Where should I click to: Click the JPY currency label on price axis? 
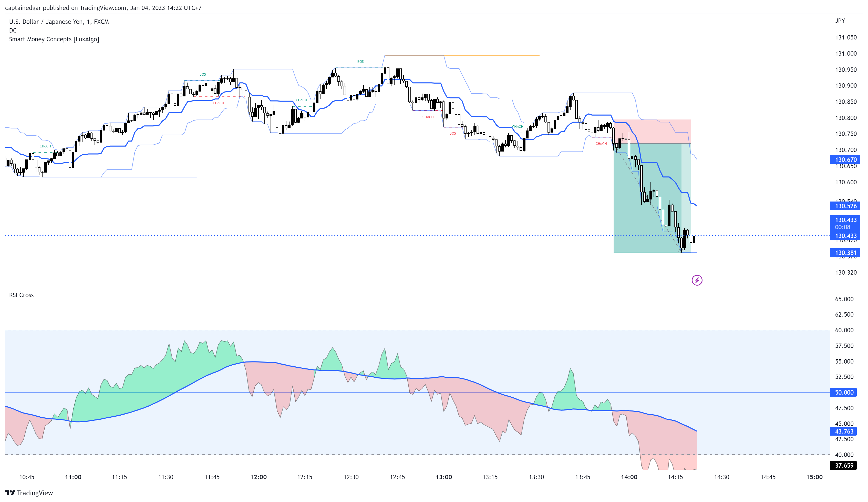click(840, 21)
